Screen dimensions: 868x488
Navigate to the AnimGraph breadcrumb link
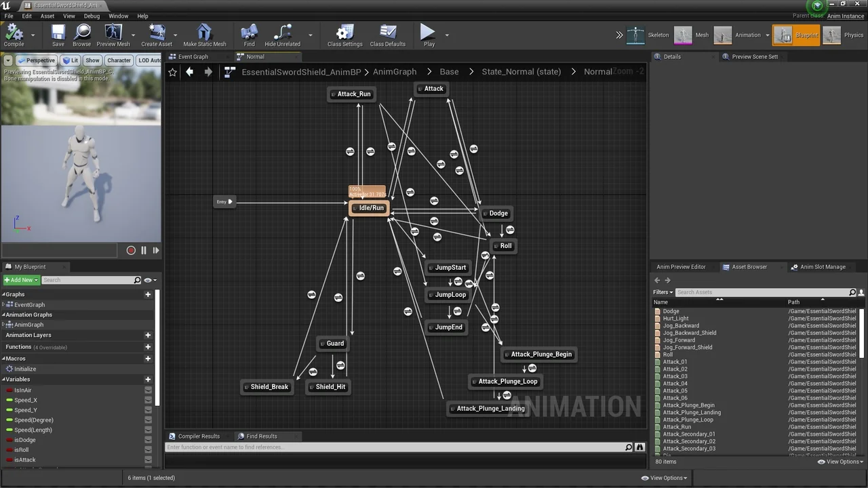pyautogui.click(x=395, y=71)
